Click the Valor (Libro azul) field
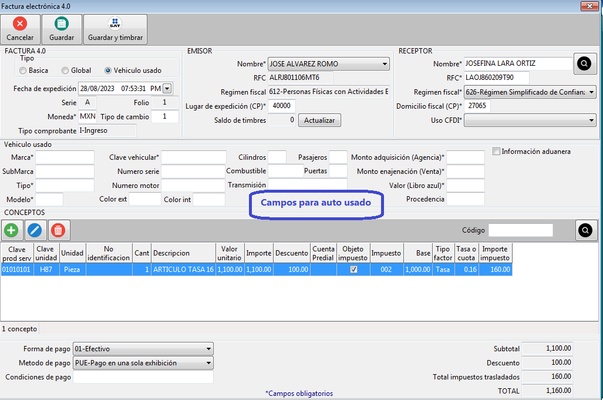 [465, 185]
